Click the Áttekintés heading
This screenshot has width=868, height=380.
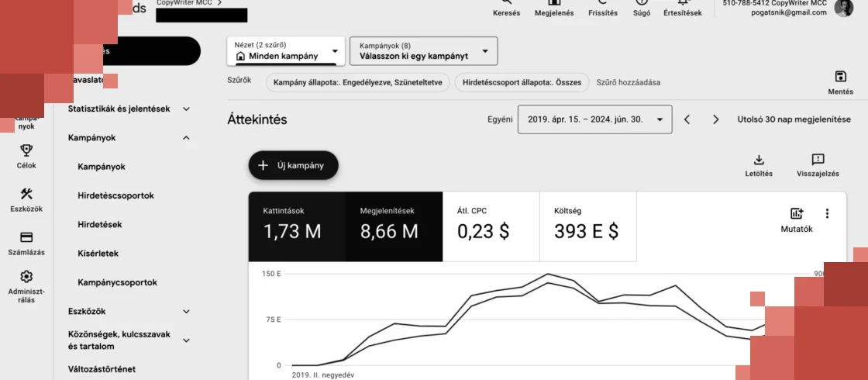(257, 119)
